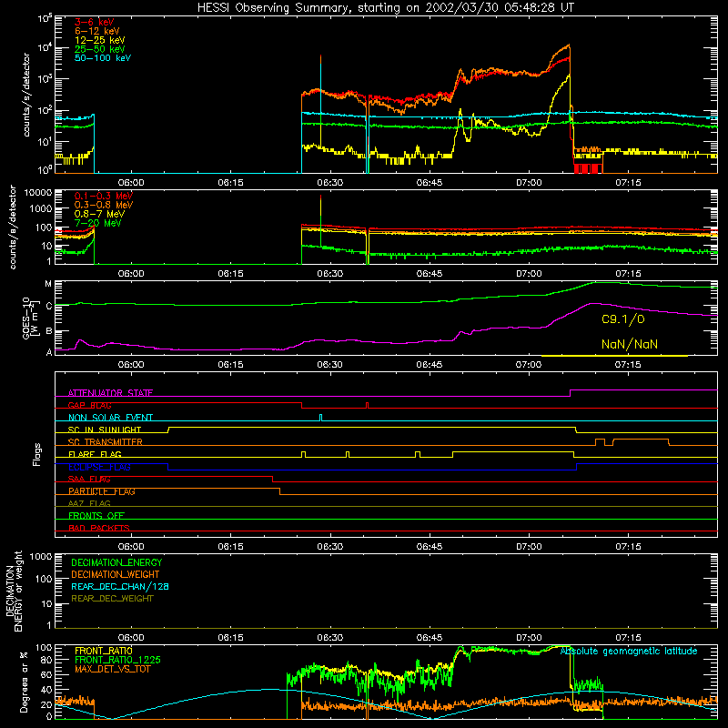The width and height of the screenshot is (728, 728).
Task: Select the FRONT_RATIO_1225 legend label
Action: tap(118, 660)
